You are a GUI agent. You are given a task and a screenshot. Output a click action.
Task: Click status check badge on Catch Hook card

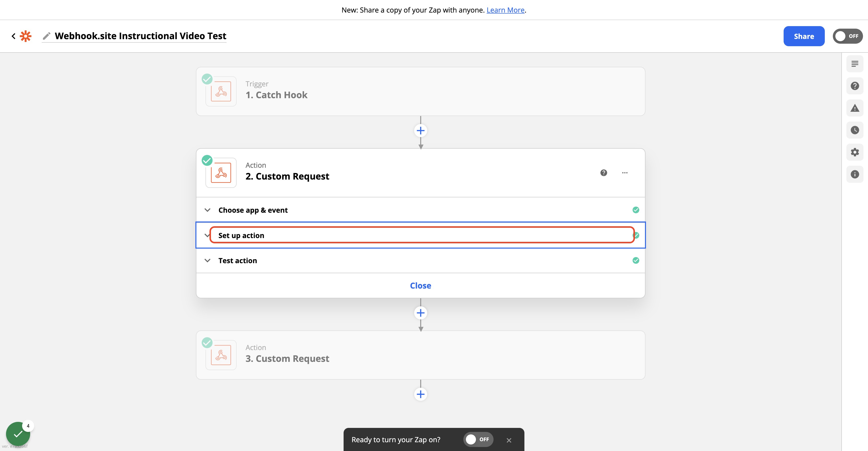click(207, 79)
